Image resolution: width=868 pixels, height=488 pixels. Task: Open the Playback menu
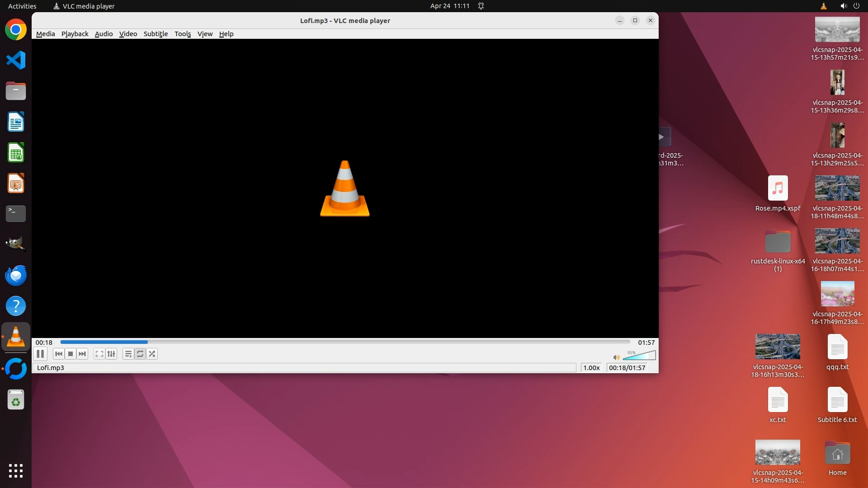pos(75,34)
